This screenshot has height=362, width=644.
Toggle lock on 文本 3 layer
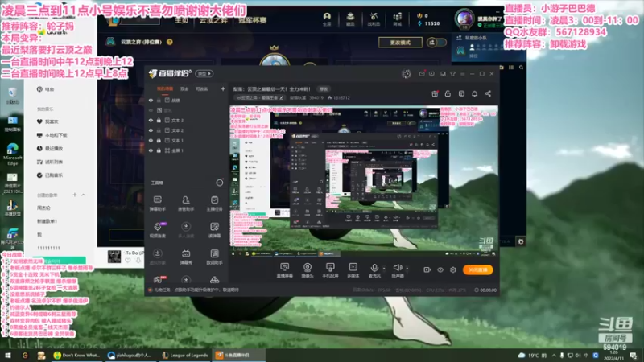(159, 120)
